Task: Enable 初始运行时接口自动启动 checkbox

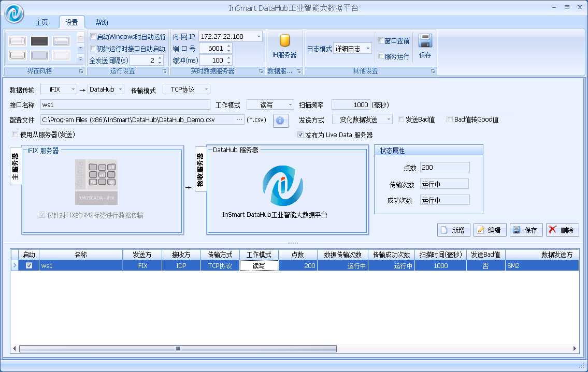Action: [93, 48]
